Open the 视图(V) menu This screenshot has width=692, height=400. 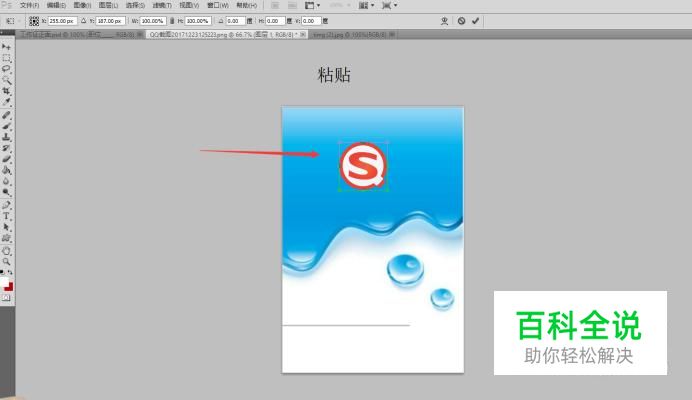click(189, 5)
